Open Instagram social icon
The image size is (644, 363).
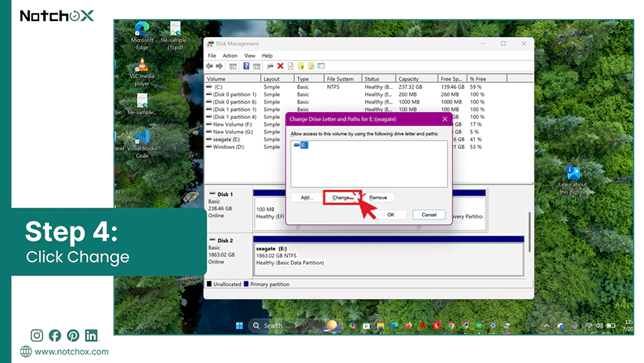coord(36,336)
